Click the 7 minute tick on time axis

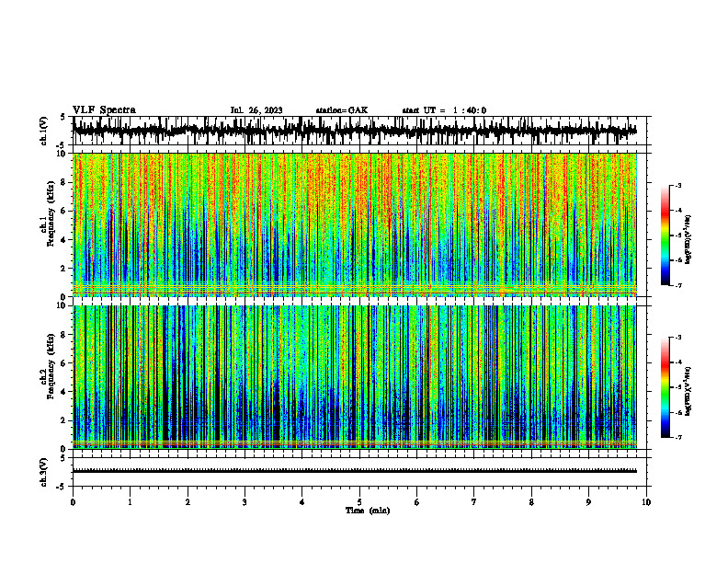474,502
